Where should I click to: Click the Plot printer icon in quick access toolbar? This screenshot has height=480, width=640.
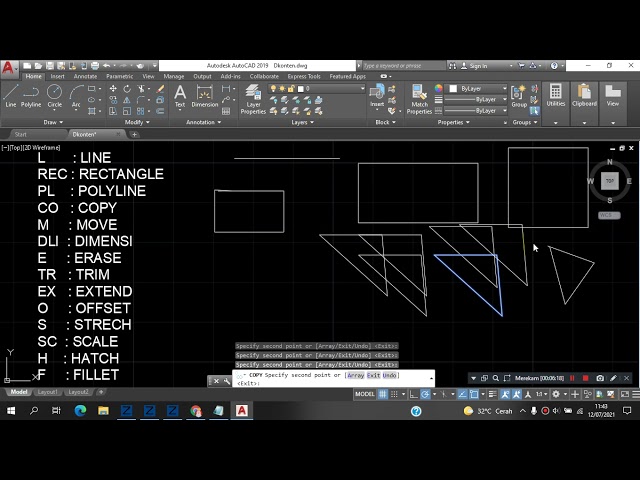[x=95, y=65]
